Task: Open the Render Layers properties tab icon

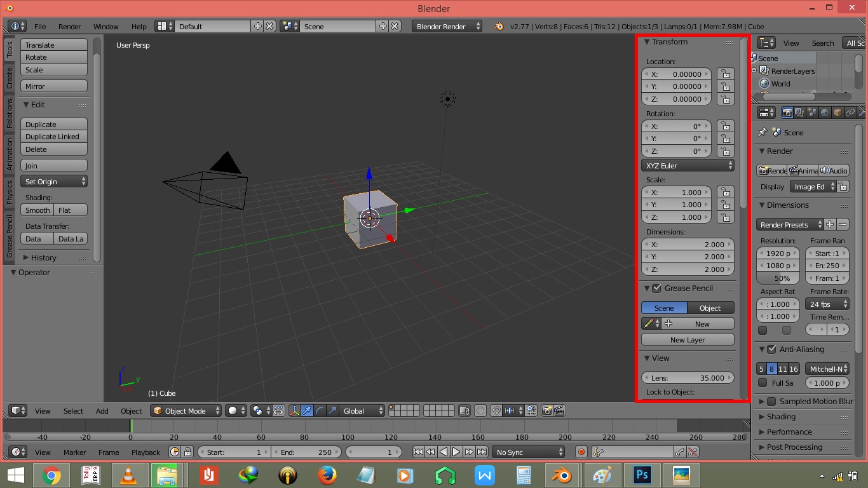Action: [800, 112]
